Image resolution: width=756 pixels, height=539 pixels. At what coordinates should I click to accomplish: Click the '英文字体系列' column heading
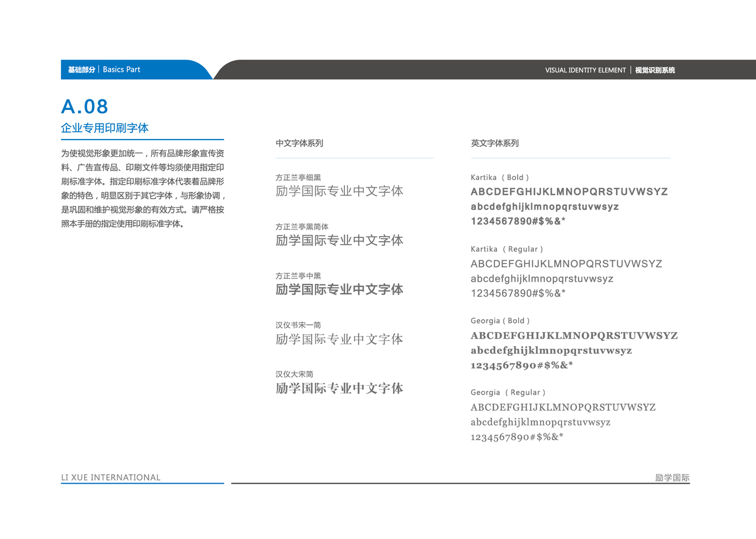495,143
